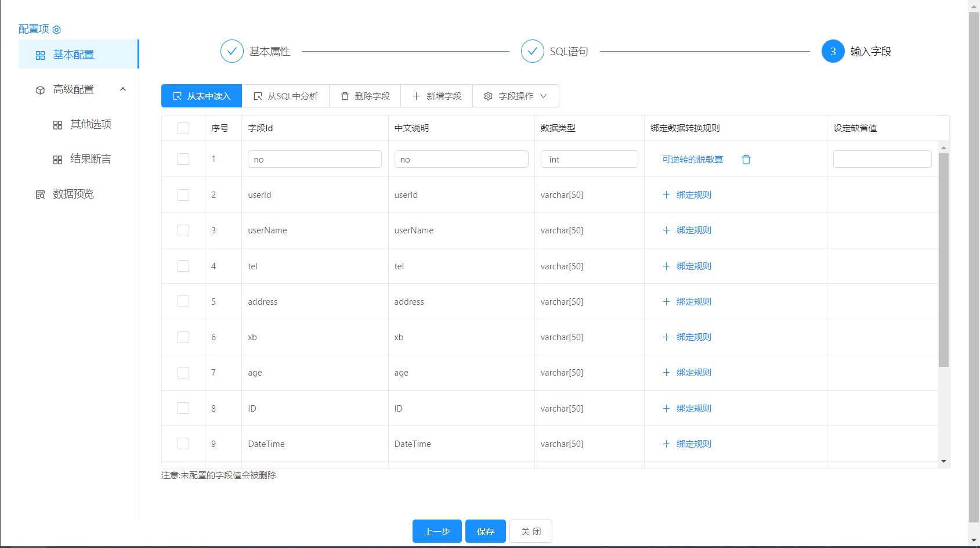This screenshot has width=980, height=548.
Task: Click the target icon beside 配置项
Action: coord(56,30)
